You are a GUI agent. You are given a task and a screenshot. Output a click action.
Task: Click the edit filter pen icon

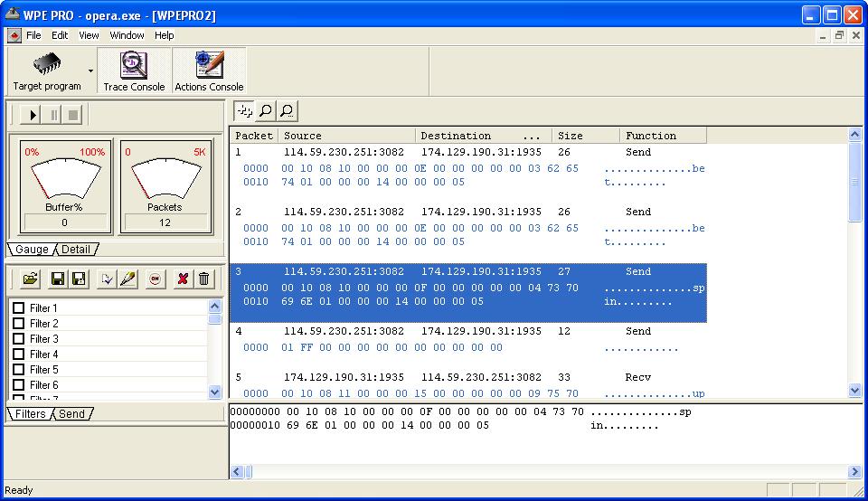(x=127, y=279)
